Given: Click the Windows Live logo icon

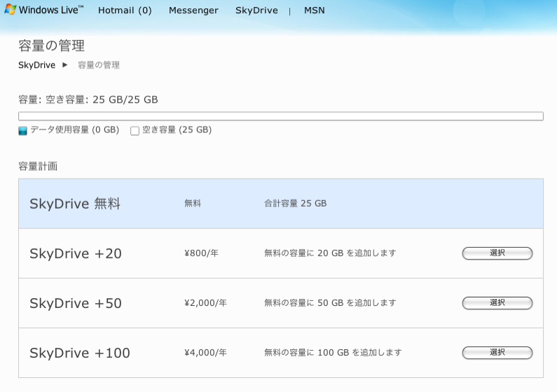Looking at the screenshot, I should point(10,10).
